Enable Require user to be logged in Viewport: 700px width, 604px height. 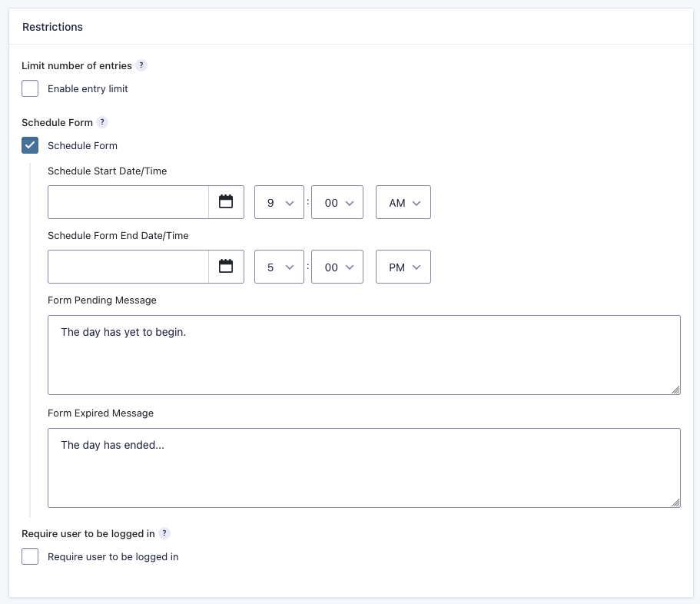29,556
